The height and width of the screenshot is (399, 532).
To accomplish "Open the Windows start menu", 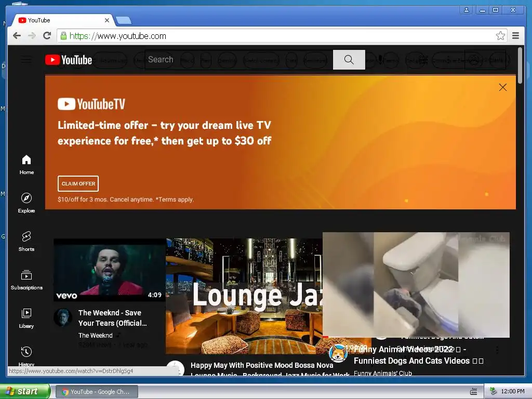I will (25, 392).
